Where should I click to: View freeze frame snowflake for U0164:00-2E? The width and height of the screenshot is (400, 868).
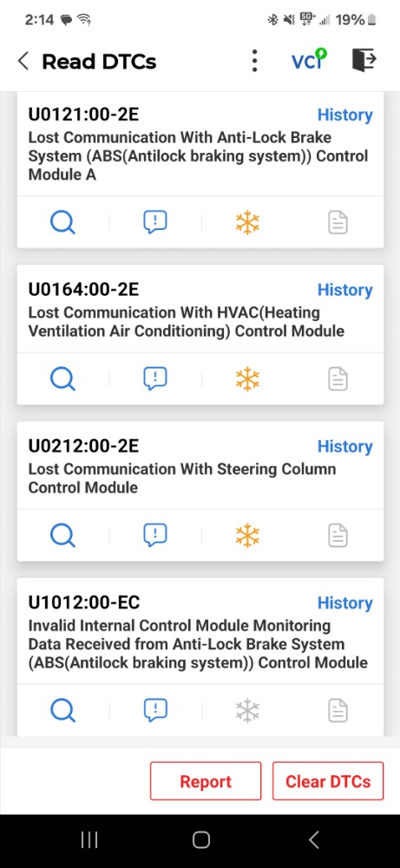click(x=247, y=379)
